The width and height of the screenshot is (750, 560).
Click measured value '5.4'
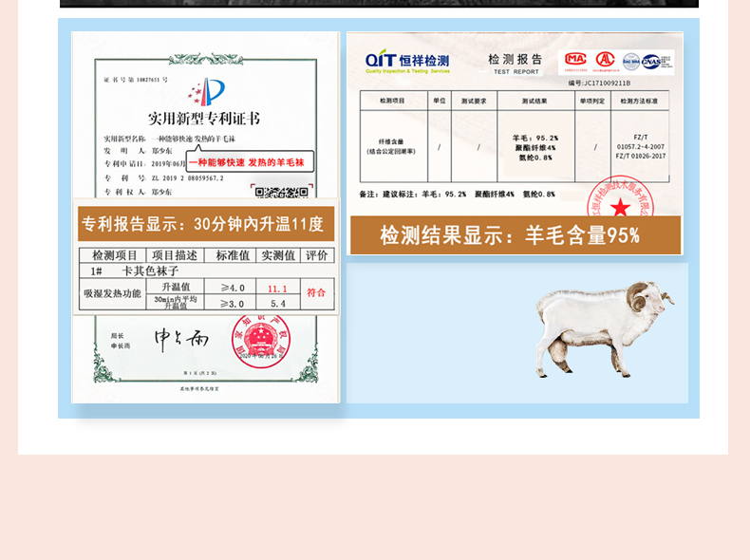(x=278, y=303)
